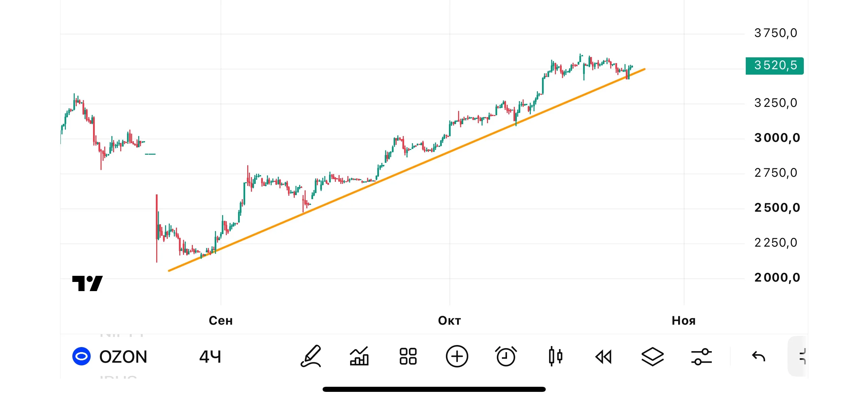
Task: Open OZON symbol search
Action: coord(123,357)
